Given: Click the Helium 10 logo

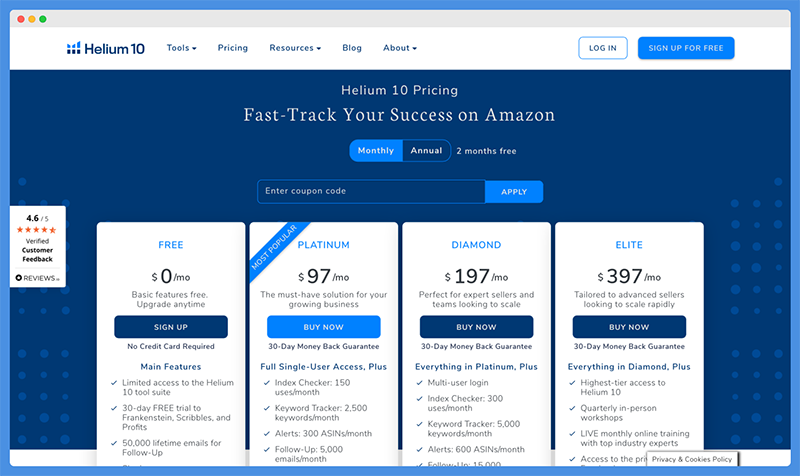Looking at the screenshot, I should click(x=106, y=48).
